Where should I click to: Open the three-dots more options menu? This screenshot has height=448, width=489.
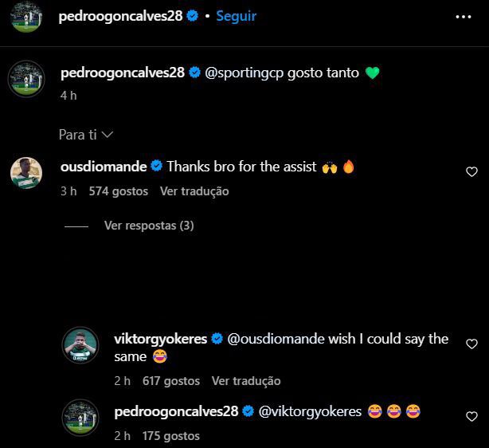click(464, 16)
